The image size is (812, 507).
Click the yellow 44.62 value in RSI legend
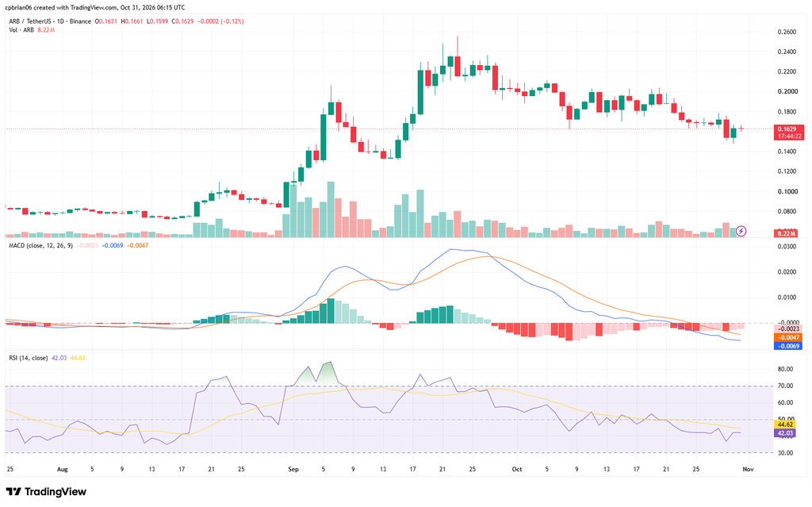pyautogui.click(x=78, y=358)
